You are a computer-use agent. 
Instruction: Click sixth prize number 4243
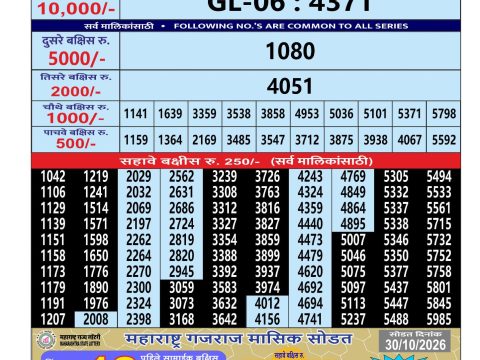310,176
